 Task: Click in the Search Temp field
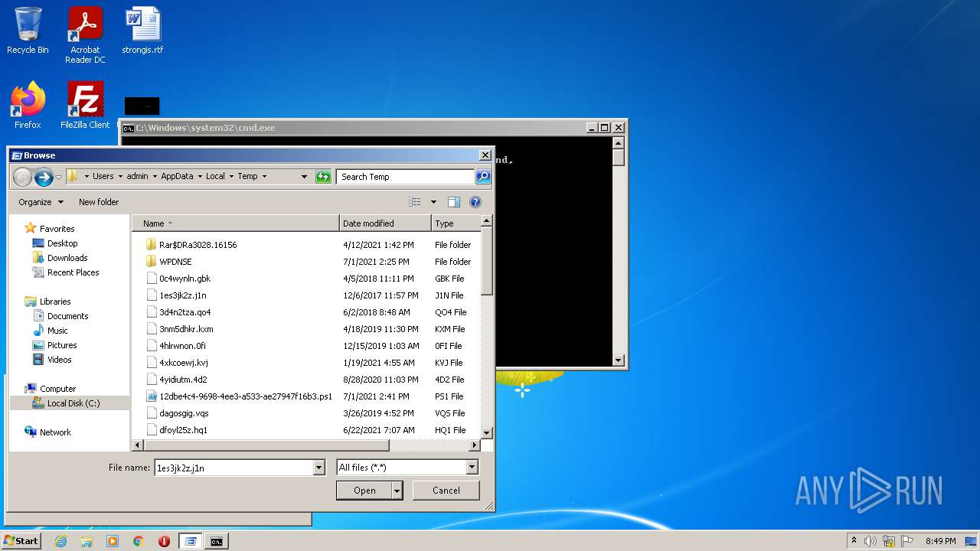pos(405,177)
